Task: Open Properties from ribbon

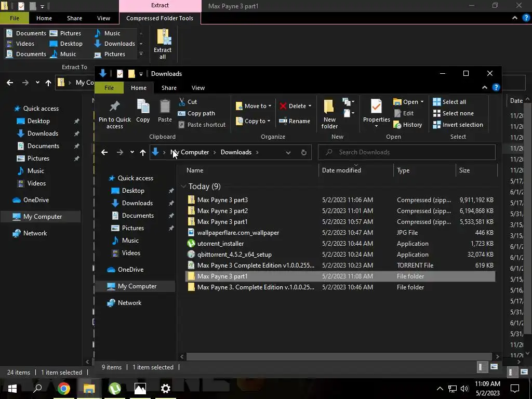Action: tap(376, 114)
